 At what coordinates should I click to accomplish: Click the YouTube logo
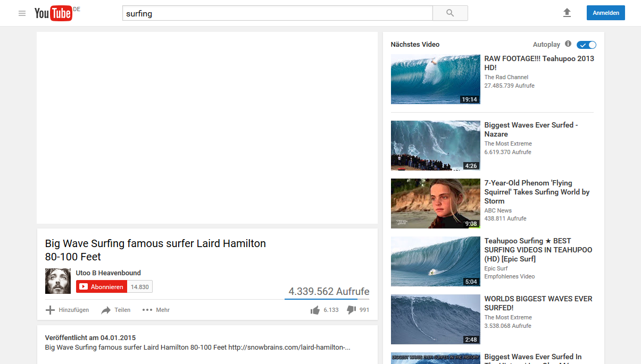tap(53, 13)
